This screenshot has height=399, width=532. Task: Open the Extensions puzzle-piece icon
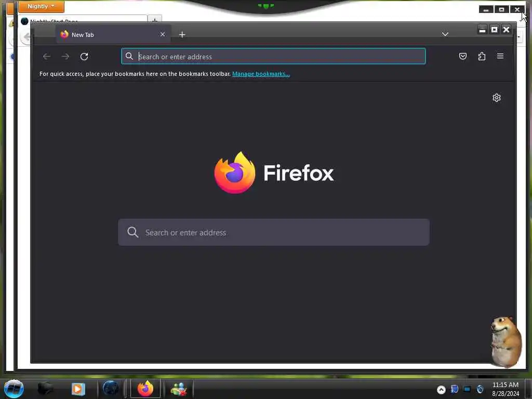(x=482, y=56)
